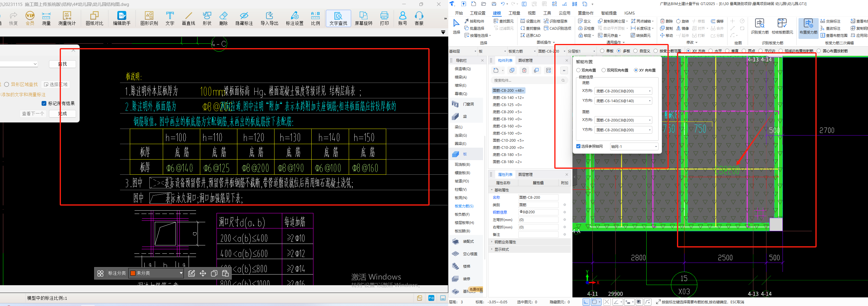
Task: Select 异形区域查找 radio button
Action: [x=7, y=84]
